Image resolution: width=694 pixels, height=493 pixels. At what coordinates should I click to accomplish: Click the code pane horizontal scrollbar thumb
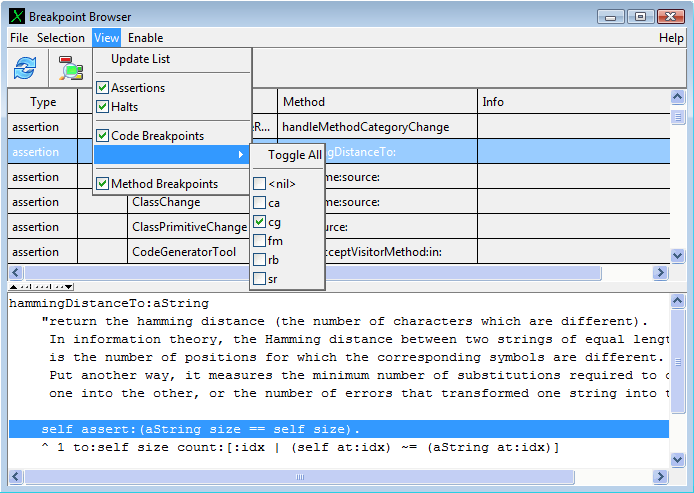click(x=300, y=477)
